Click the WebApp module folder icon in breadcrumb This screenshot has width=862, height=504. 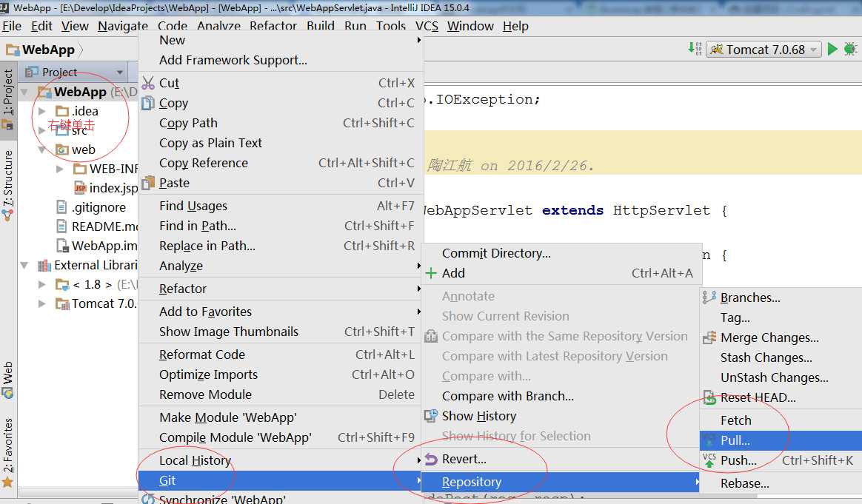click(13, 50)
